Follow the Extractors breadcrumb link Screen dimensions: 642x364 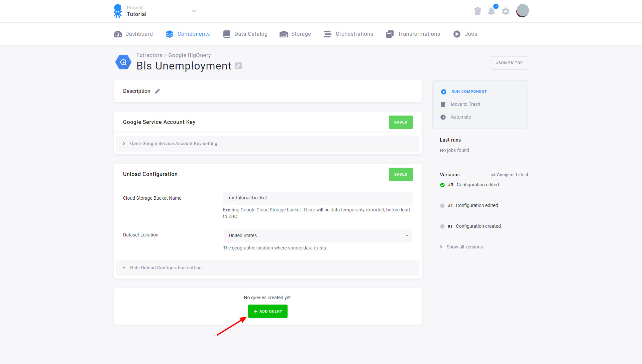coord(149,55)
